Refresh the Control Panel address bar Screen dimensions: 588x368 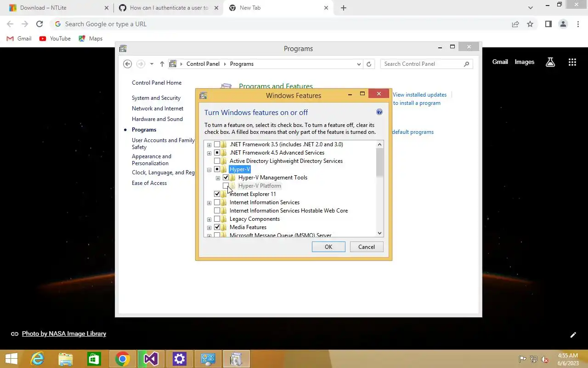click(x=369, y=64)
